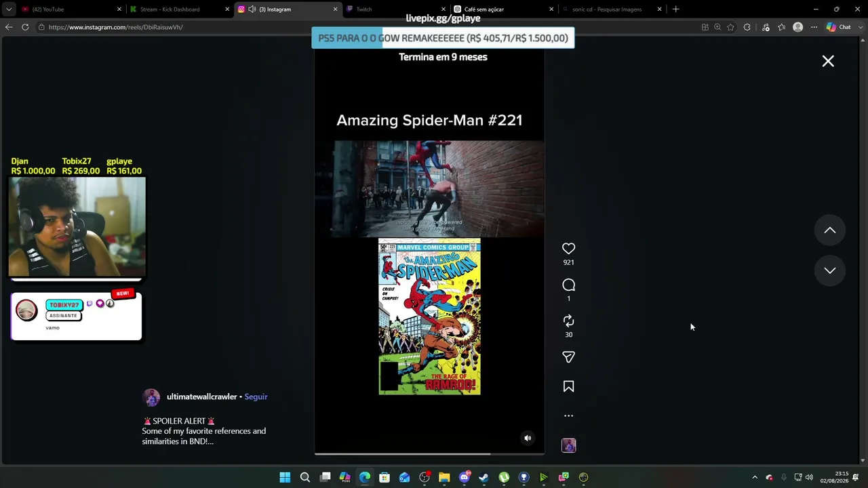Open the tab actions dropdown menu
Image resolution: width=868 pixels, height=488 pixels.
pyautogui.click(x=8, y=9)
